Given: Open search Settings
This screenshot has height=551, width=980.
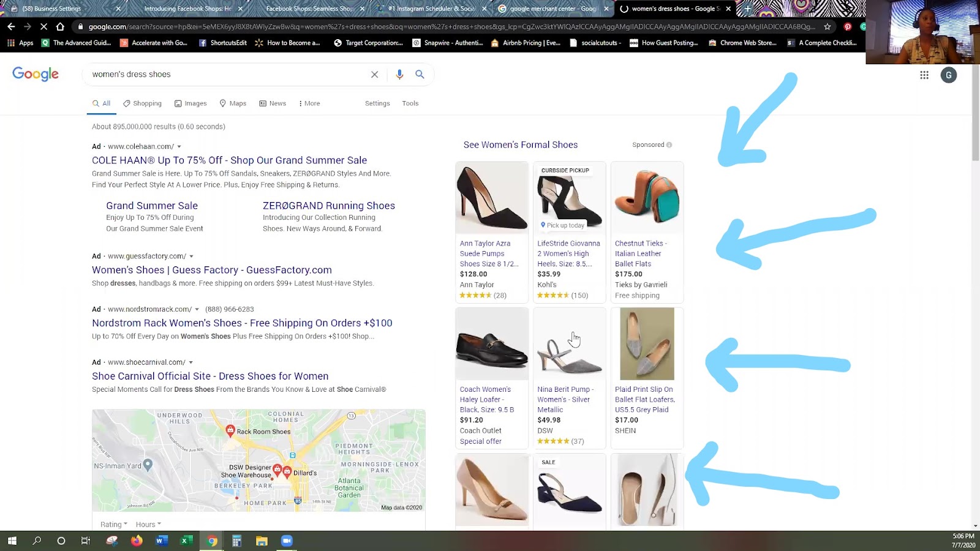Looking at the screenshot, I should pyautogui.click(x=377, y=103).
